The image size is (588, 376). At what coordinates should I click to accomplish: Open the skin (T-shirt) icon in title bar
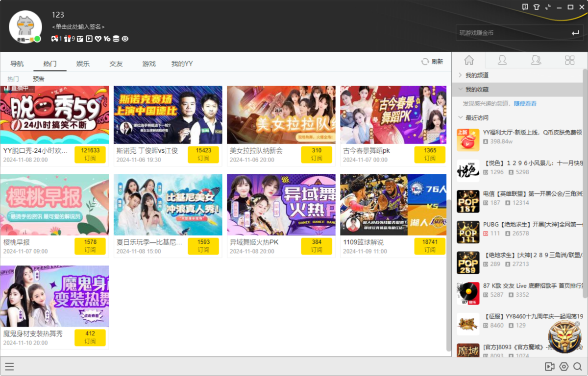click(x=537, y=7)
